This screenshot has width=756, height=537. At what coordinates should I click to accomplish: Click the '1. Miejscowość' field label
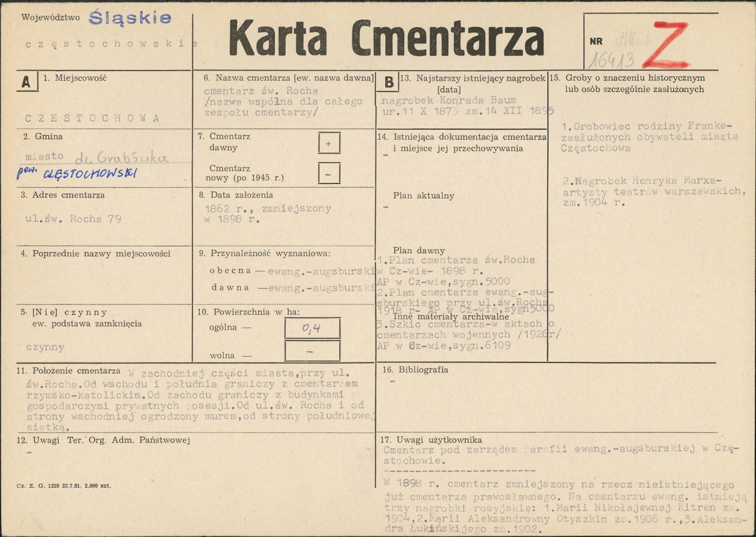[75, 78]
